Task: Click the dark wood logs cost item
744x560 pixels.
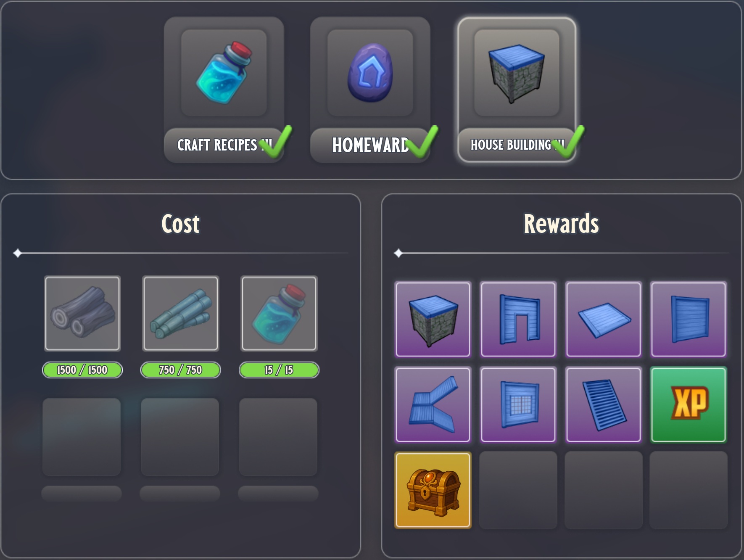Action: pyautogui.click(x=82, y=313)
